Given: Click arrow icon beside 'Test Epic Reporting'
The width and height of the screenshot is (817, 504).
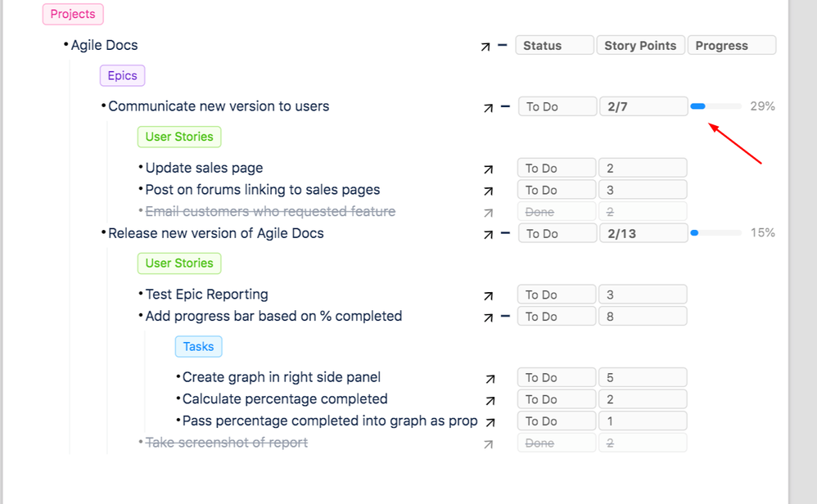Looking at the screenshot, I should 489,295.
